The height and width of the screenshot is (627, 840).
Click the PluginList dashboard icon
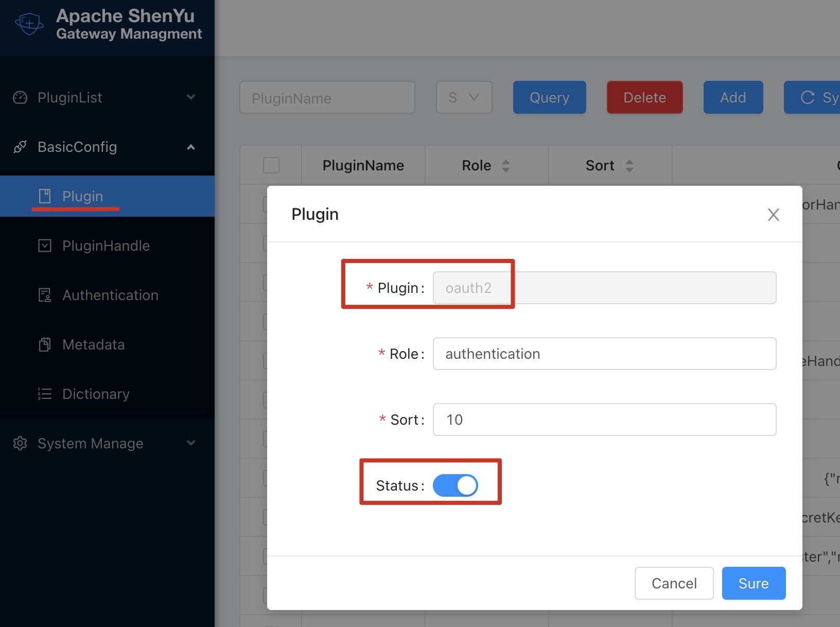[x=20, y=97]
